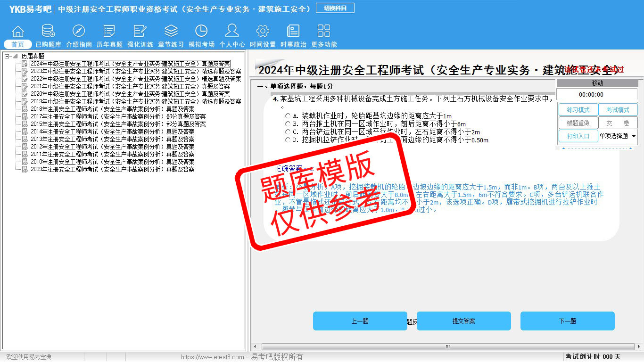Choose answer option C radio button
The height and width of the screenshot is (362, 644).
[288, 132]
